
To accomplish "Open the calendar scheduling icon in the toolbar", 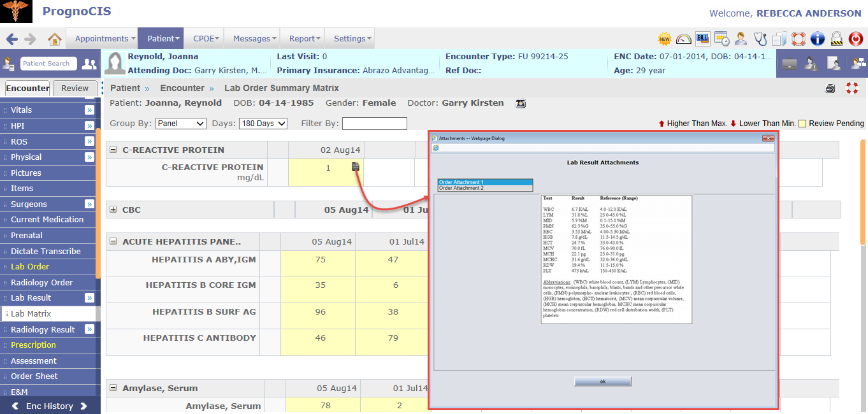I will coord(721,39).
